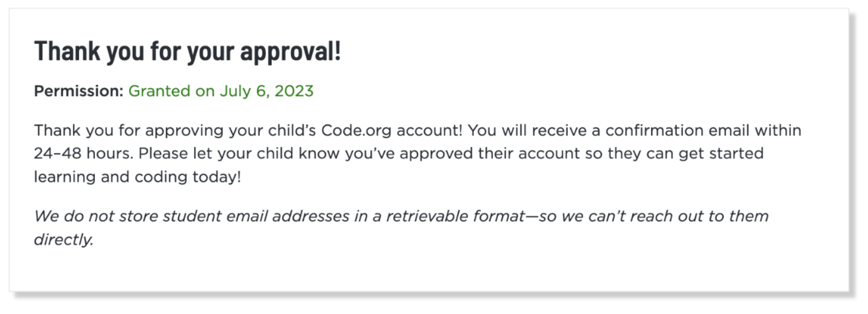Click the italic word "directly."
This screenshot has height=314, width=868.
(x=63, y=240)
